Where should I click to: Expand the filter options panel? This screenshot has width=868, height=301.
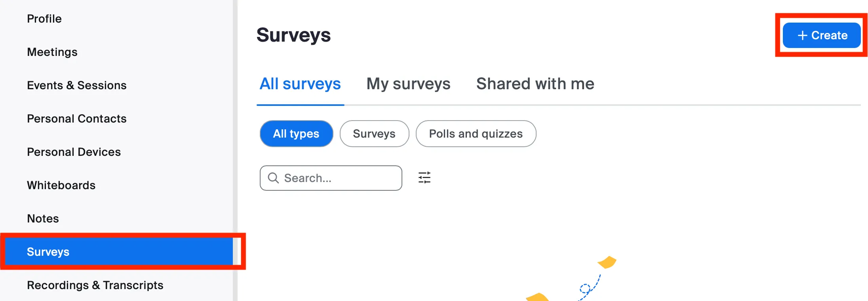click(x=424, y=178)
